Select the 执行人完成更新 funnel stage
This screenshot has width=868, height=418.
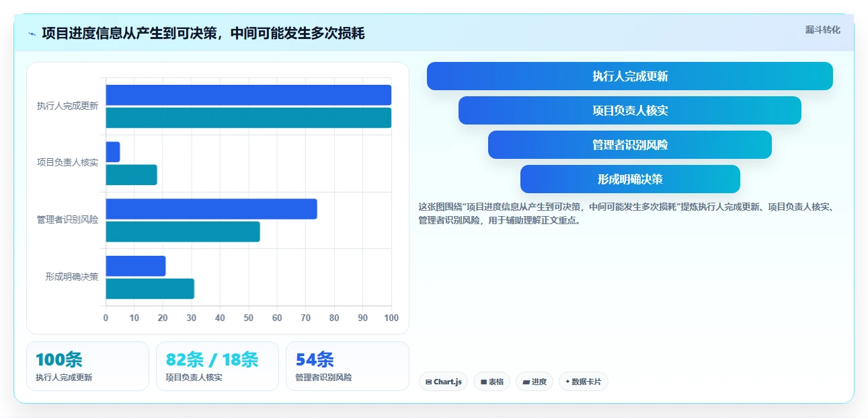(x=630, y=76)
